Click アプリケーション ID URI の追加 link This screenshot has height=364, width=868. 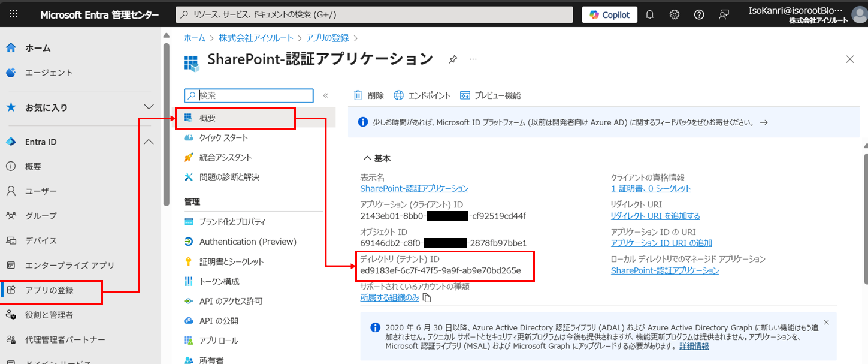click(661, 243)
